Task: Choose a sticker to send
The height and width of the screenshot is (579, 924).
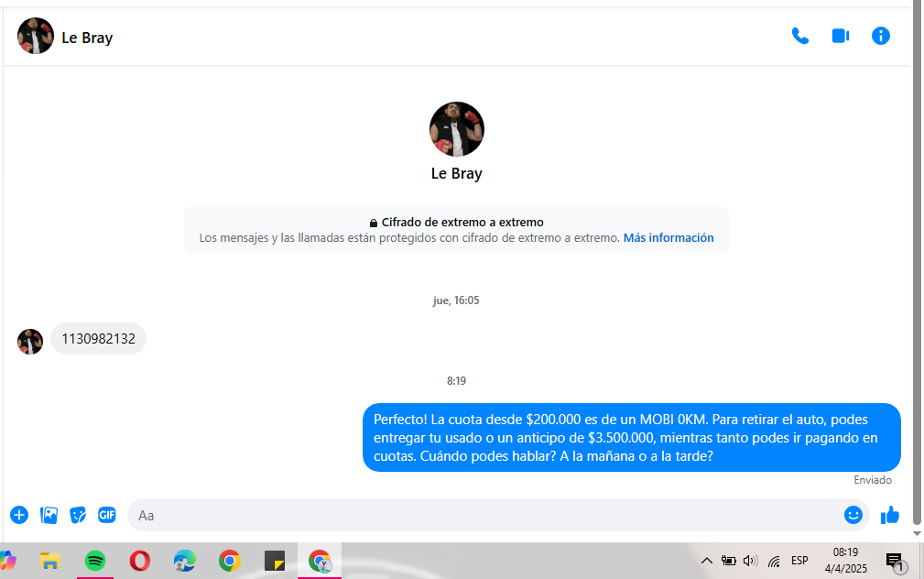Action: tap(78, 515)
